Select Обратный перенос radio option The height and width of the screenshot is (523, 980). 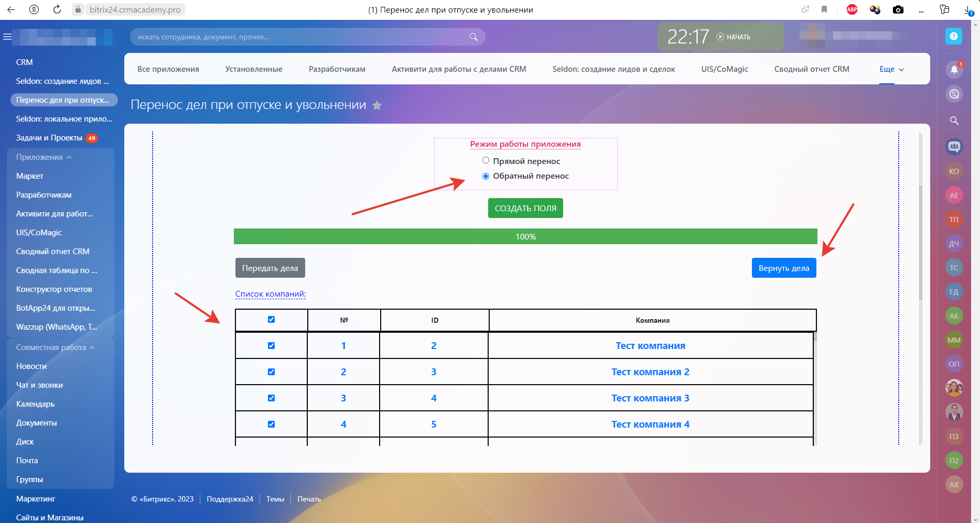pyautogui.click(x=486, y=176)
